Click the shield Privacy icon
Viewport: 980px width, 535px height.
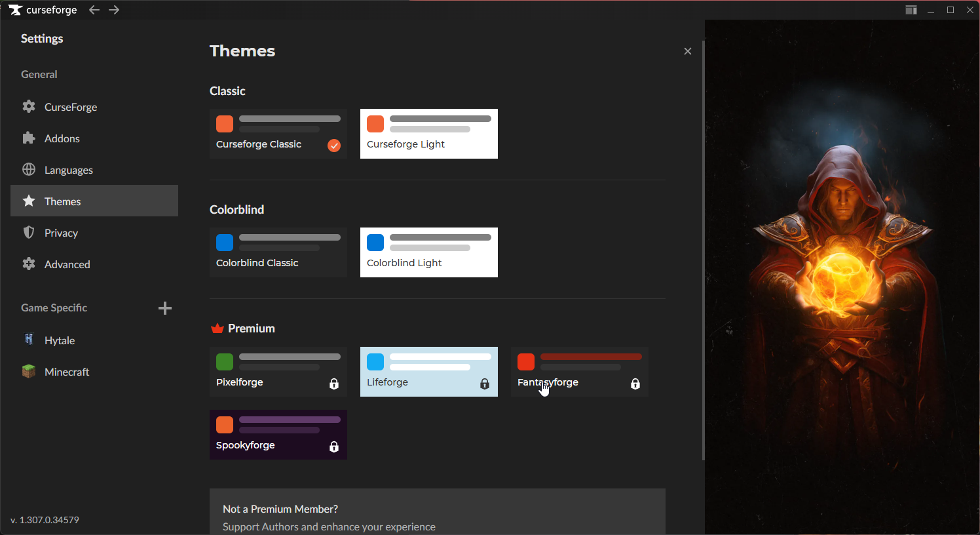[29, 232]
